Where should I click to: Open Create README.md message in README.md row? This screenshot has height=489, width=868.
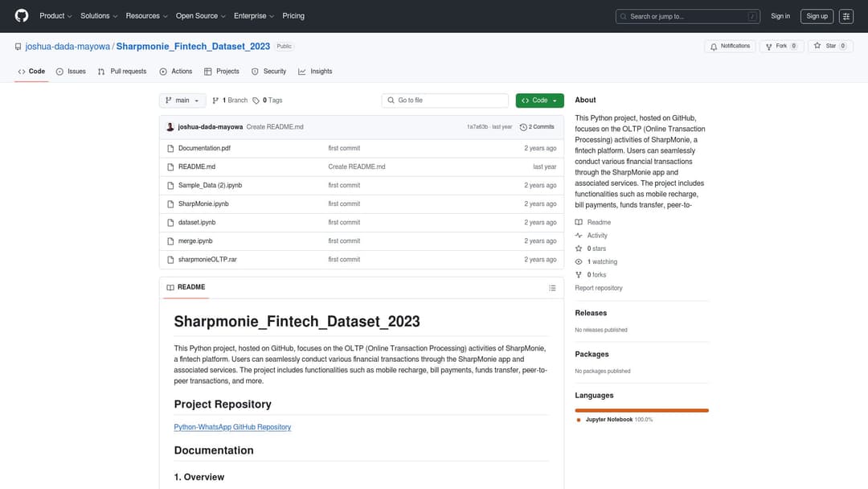[357, 166]
